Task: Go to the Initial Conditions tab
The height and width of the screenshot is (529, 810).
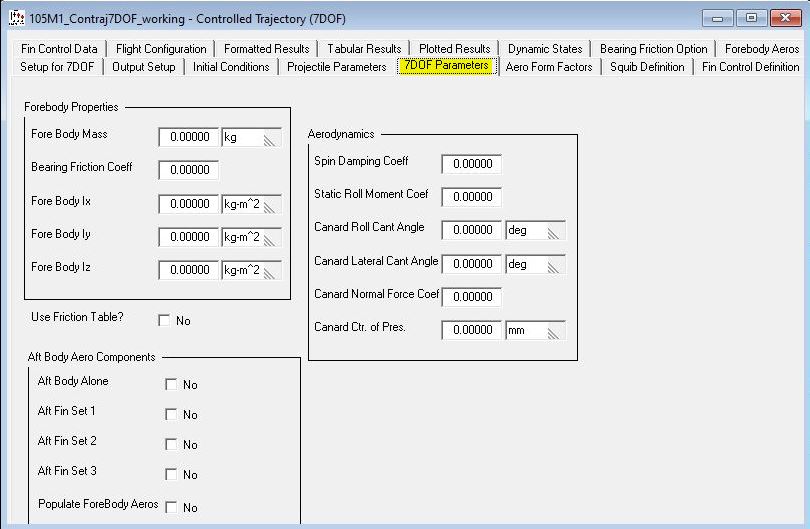Action: 231,67
